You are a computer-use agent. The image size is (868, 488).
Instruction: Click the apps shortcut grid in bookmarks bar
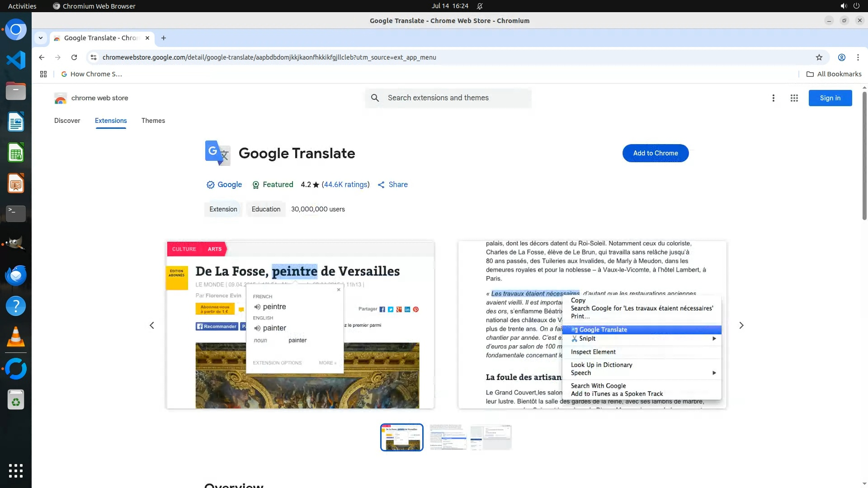tap(43, 74)
